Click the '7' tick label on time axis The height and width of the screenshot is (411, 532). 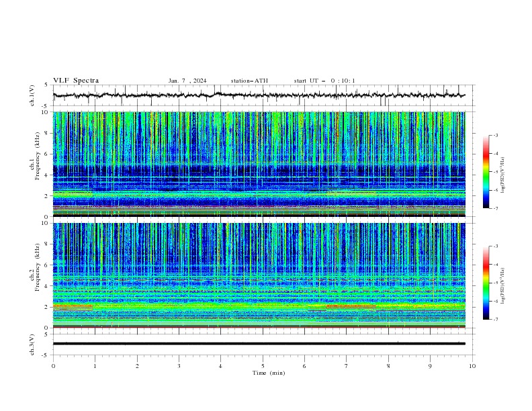click(347, 366)
